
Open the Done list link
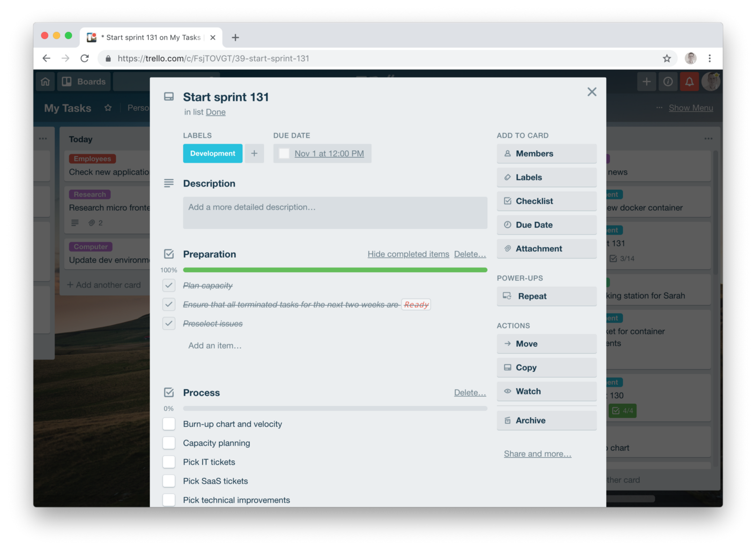point(215,112)
